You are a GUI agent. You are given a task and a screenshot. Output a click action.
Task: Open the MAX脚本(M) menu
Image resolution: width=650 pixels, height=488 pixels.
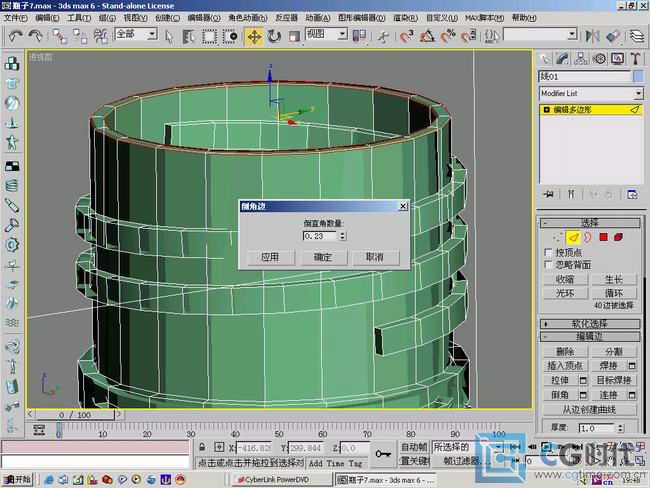click(x=484, y=18)
